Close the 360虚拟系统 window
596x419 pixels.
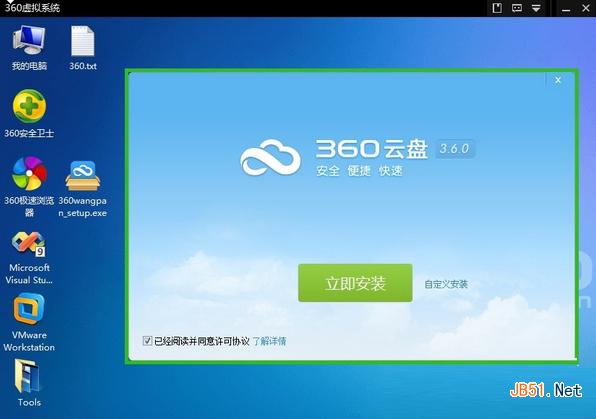pos(586,8)
